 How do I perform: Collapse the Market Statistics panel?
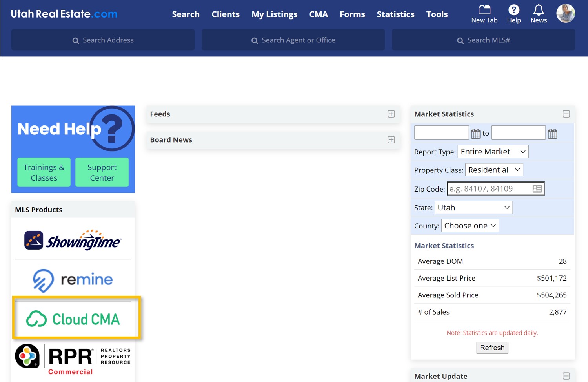pos(566,114)
